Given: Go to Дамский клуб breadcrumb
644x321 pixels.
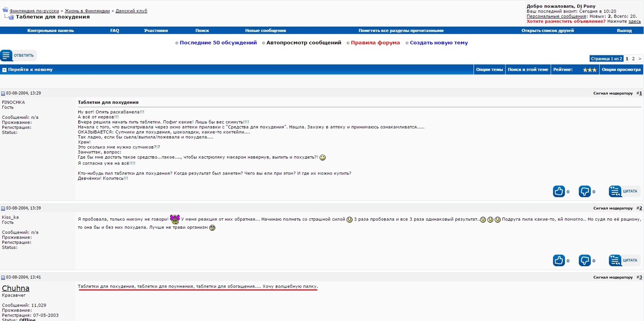Looking at the screenshot, I should click(x=131, y=11).
